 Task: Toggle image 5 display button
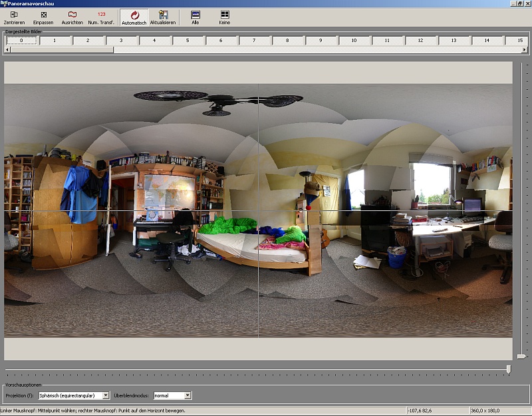click(x=188, y=41)
